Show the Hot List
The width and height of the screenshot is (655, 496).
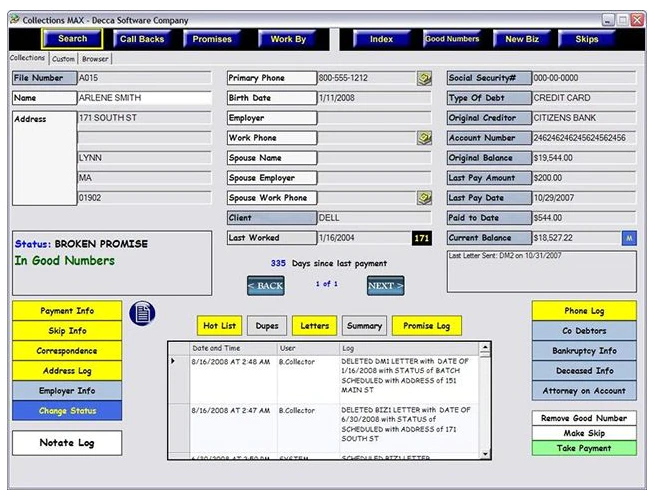pyautogui.click(x=220, y=326)
